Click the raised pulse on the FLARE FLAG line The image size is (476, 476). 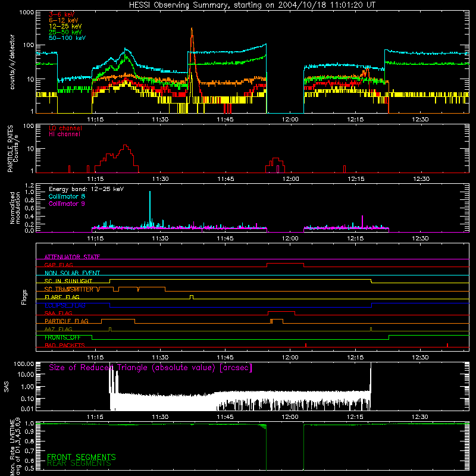tap(192, 297)
